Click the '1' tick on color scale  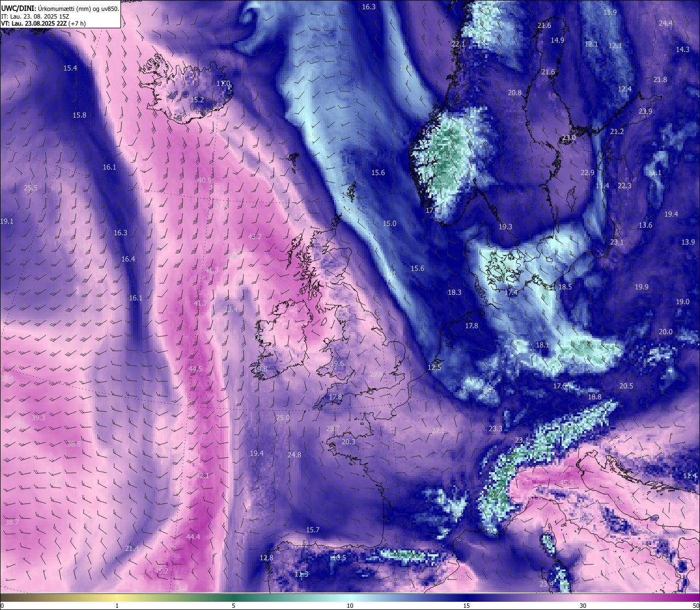coord(117,606)
